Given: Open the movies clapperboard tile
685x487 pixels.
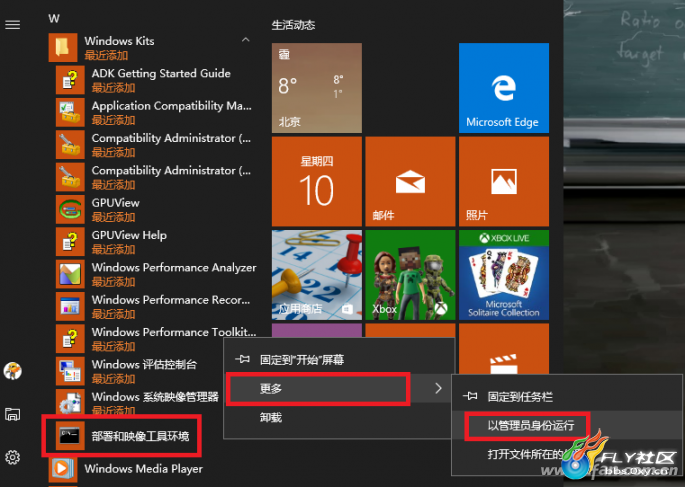Looking at the screenshot, I should (x=504, y=349).
